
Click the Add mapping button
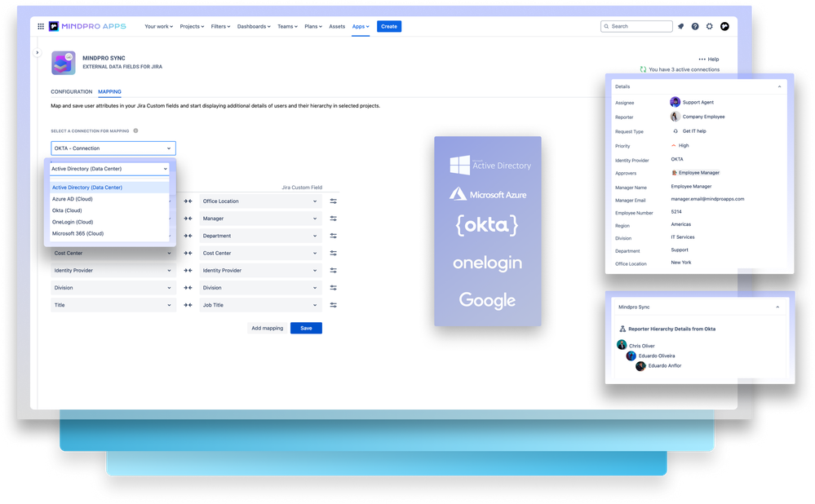tap(267, 329)
